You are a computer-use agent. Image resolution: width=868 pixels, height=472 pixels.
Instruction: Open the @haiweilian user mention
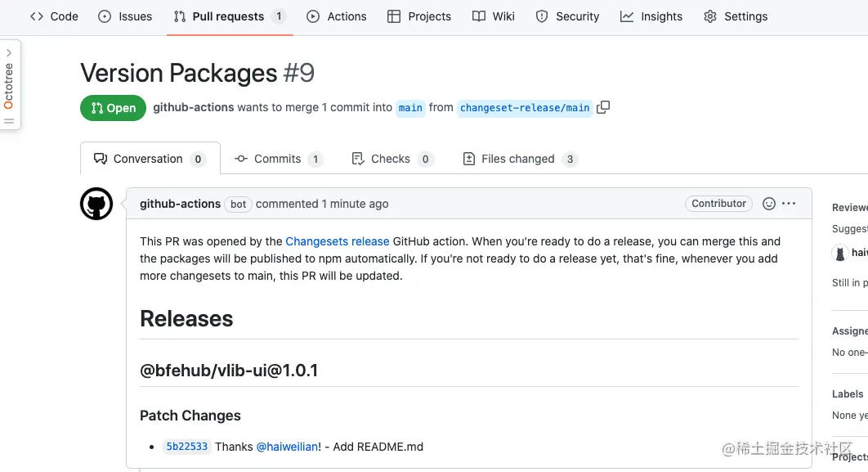click(x=287, y=447)
